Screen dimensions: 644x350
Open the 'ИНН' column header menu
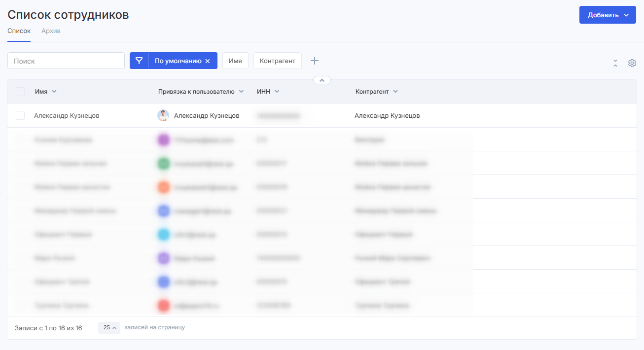point(277,92)
